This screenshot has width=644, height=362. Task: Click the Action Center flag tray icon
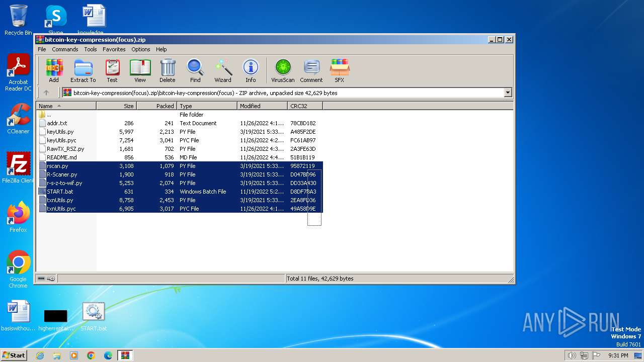tap(596, 355)
